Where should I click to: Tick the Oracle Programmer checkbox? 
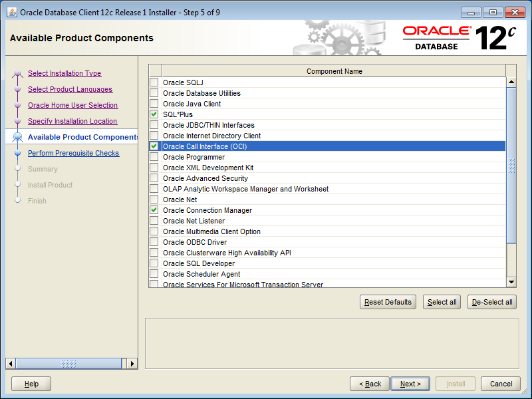pyautogui.click(x=154, y=156)
